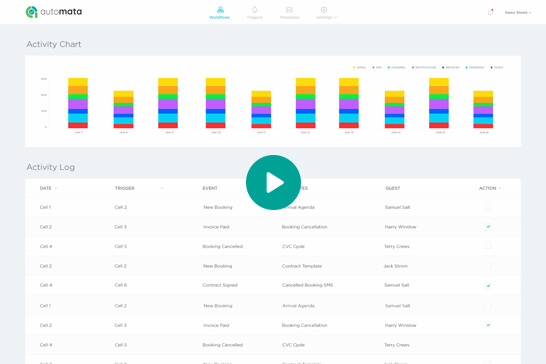Expand the Settings menu
The height and width of the screenshot is (364, 546).
[326, 13]
